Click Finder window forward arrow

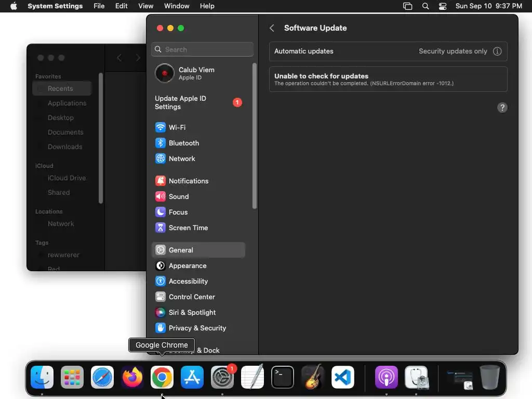138,58
